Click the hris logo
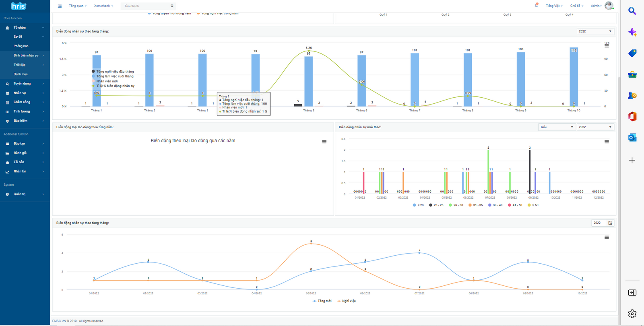The height and width of the screenshot is (326, 644). tap(19, 6)
